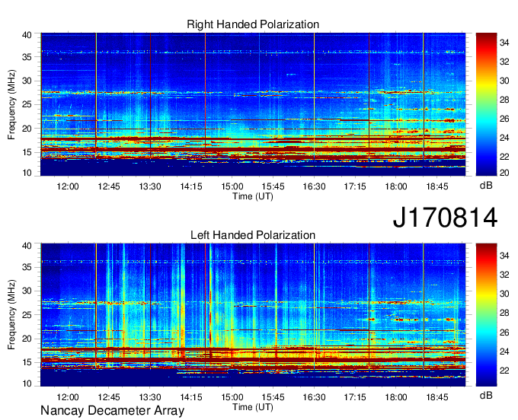Click 32 dB tick on left-handed color bar
This screenshot has width=518, height=420.
click(x=504, y=275)
